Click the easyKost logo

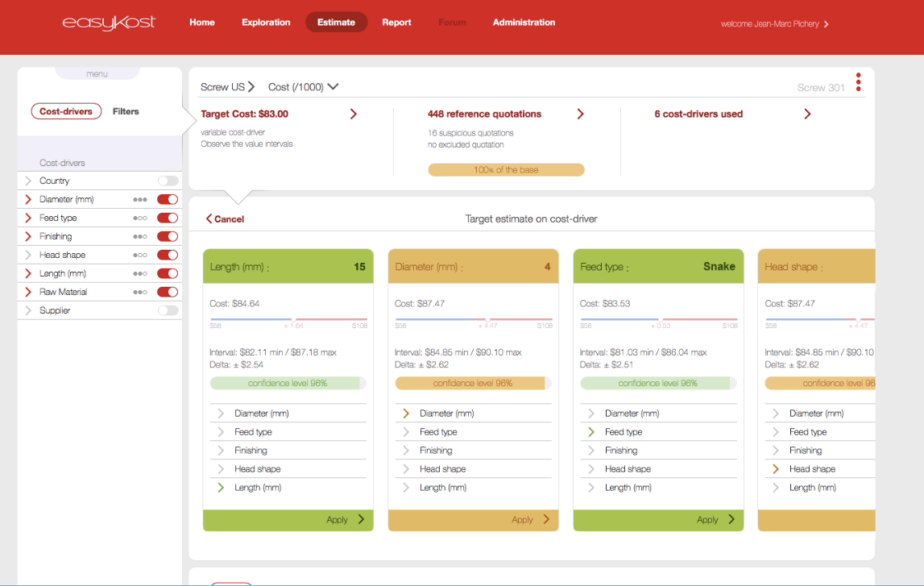(x=109, y=23)
